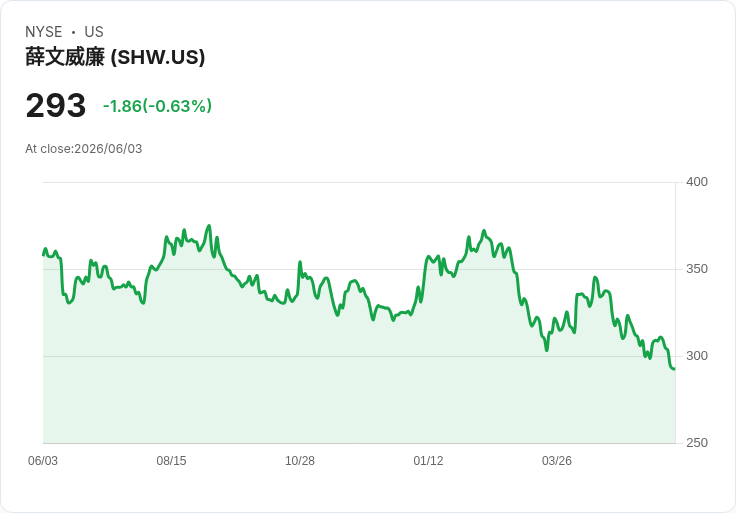
Task: Click the 250 y-axis price label
Action: (697, 443)
